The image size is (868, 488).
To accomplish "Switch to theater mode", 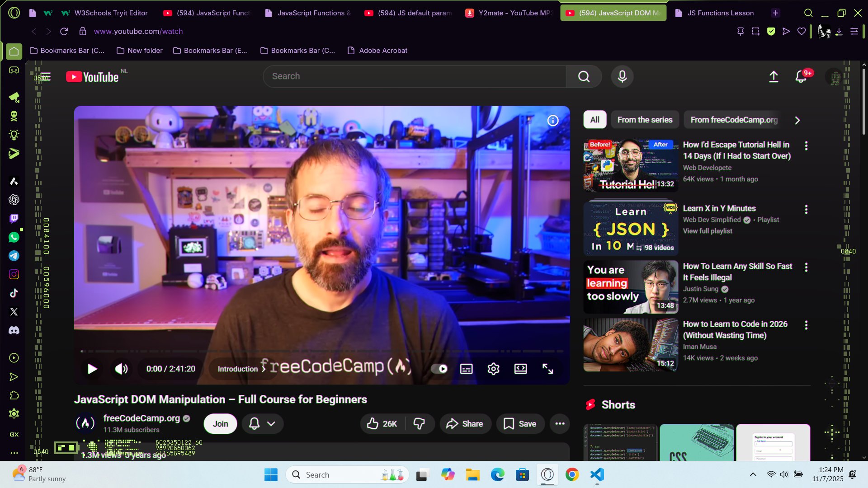I will [520, 369].
